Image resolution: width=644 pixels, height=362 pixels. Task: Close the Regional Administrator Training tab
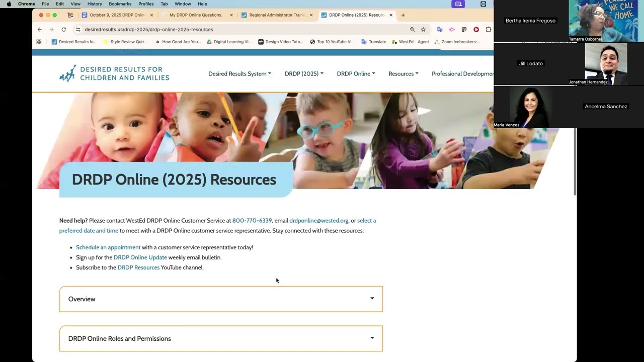point(311,15)
